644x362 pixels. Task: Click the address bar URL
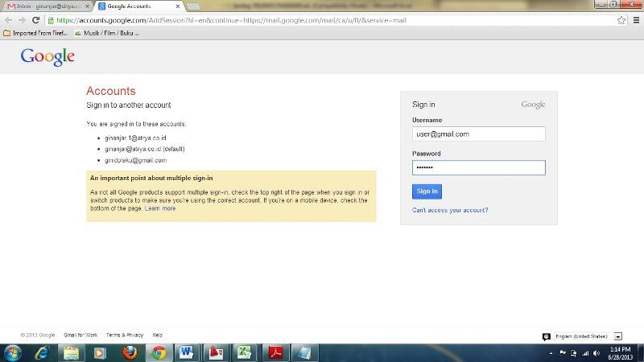(231, 20)
